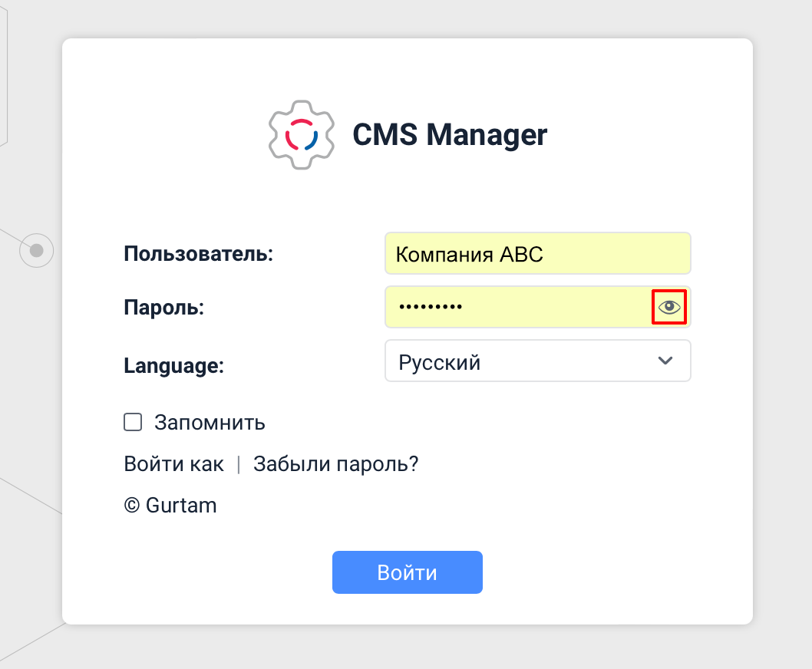812x669 pixels.
Task: Select the Войти как option
Action: tap(173, 463)
